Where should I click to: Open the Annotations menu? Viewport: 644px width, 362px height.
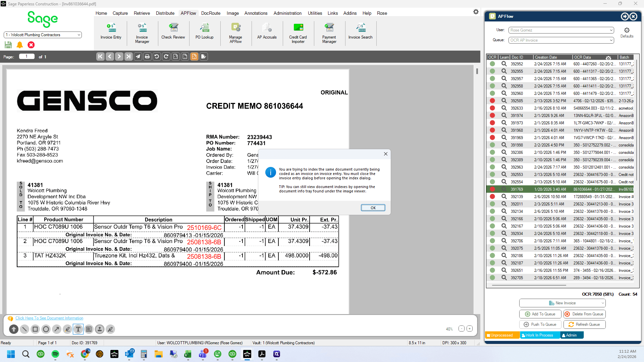(256, 13)
